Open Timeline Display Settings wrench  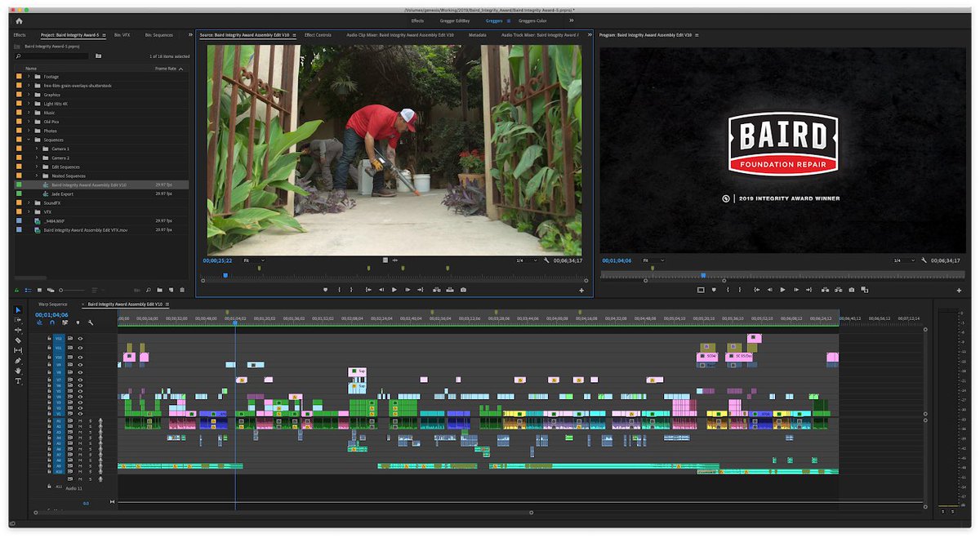tap(91, 322)
